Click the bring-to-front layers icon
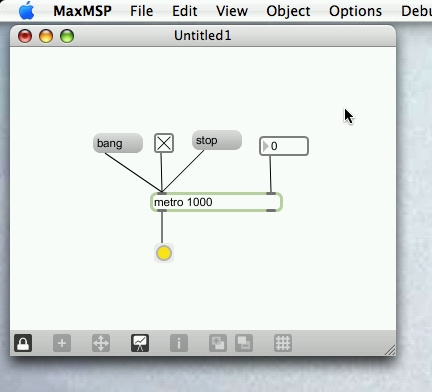 (218, 343)
